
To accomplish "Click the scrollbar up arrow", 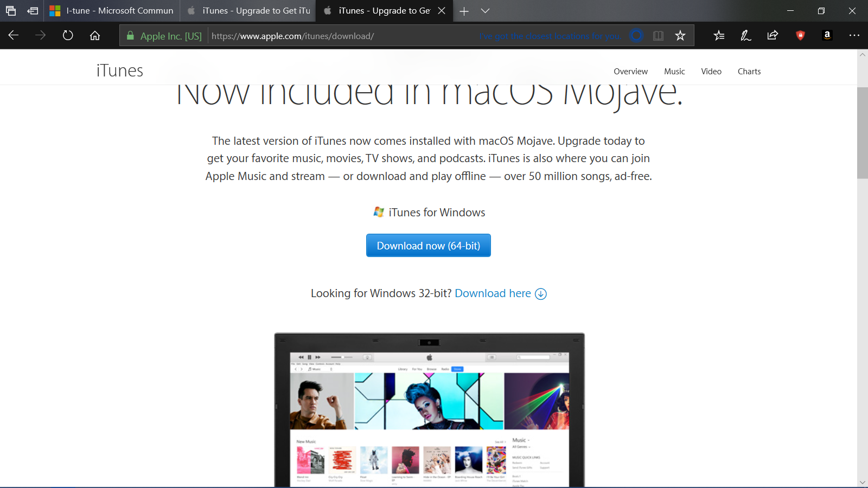I will (x=863, y=55).
